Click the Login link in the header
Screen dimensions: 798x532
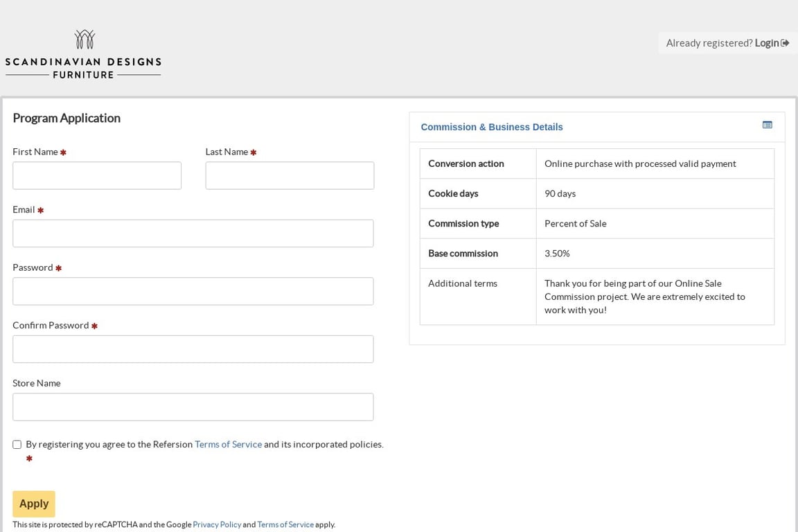[767, 42]
